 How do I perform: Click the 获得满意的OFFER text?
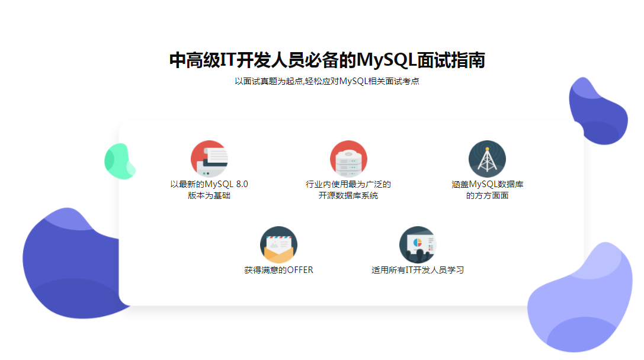(278, 270)
